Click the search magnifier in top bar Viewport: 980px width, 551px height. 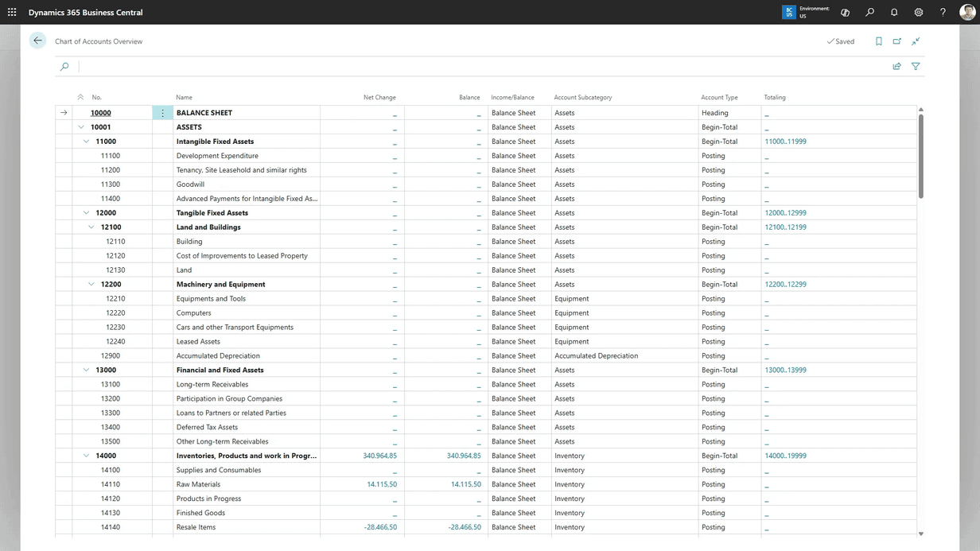click(x=869, y=13)
